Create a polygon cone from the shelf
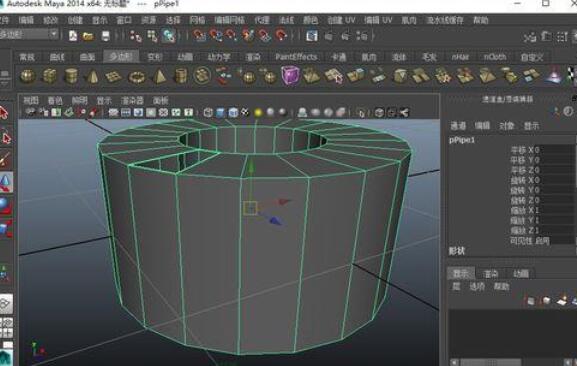This screenshot has height=366, width=577. point(92,77)
